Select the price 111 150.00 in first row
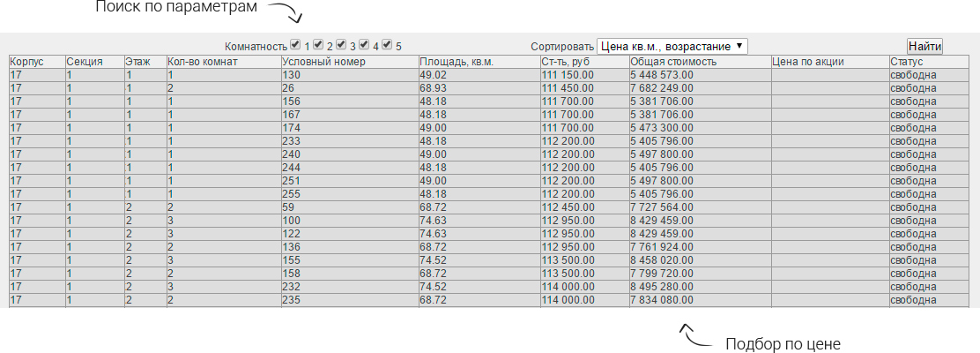This screenshot has width=980, height=353. [568, 75]
